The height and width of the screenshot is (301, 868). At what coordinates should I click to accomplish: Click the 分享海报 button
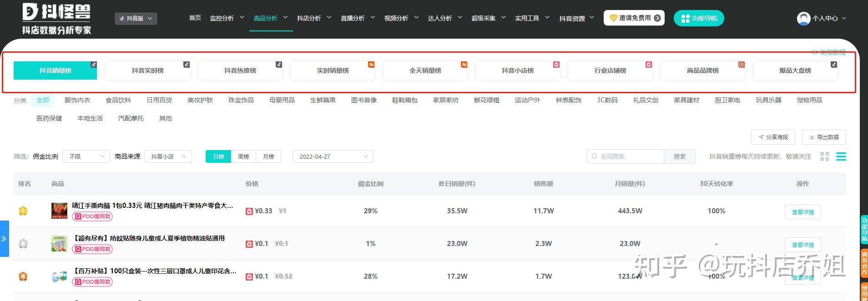773,137
